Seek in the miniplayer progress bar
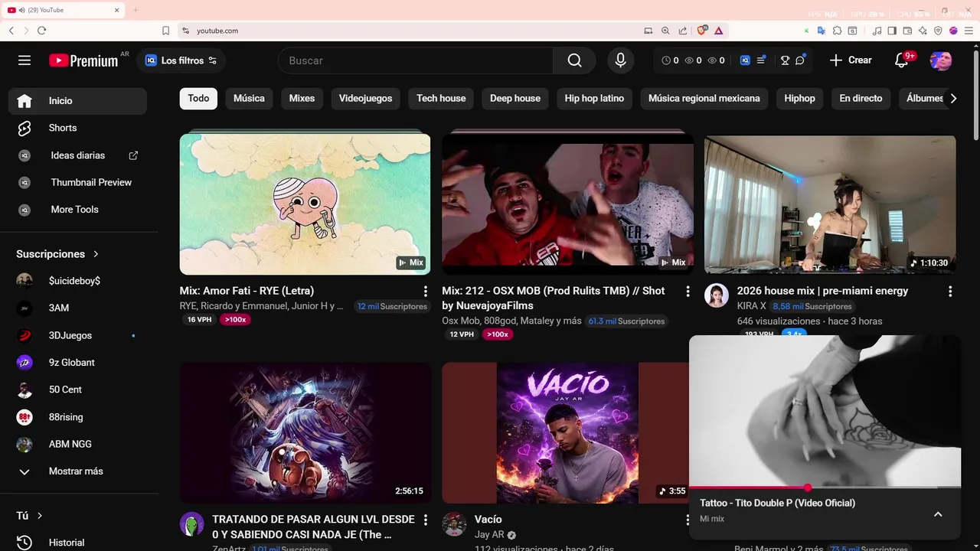The width and height of the screenshot is (980, 551). (x=825, y=487)
